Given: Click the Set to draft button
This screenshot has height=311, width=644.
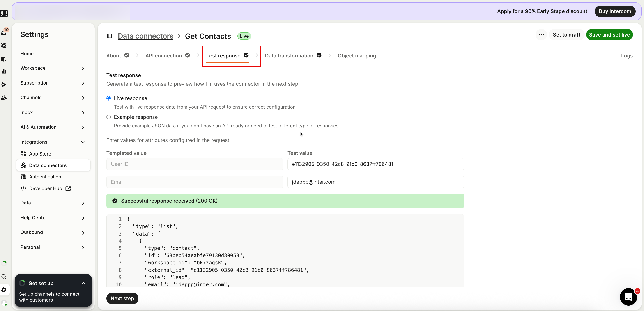Looking at the screenshot, I should [x=566, y=35].
